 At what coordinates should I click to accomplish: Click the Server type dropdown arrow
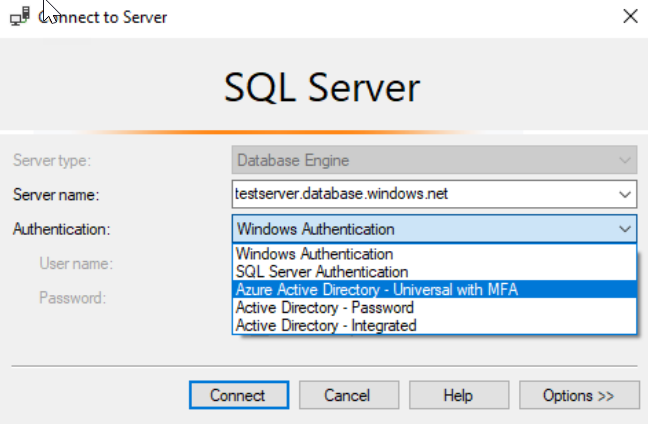coord(625,160)
